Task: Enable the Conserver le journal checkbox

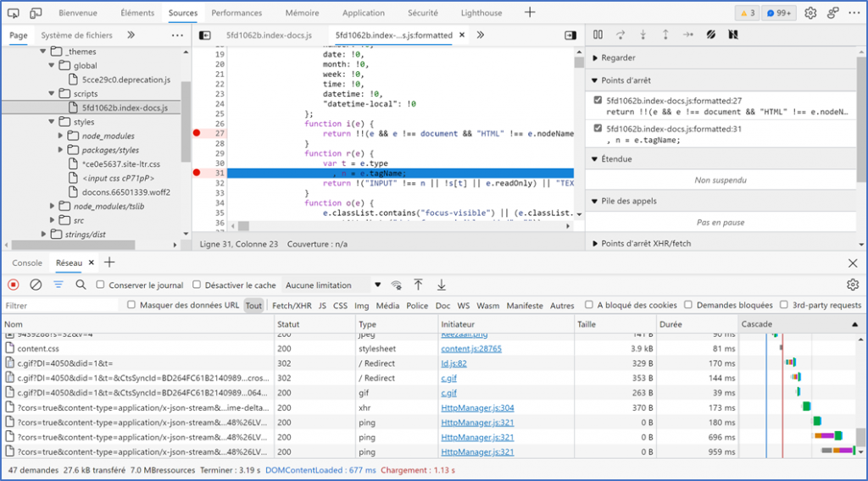Action: tap(101, 285)
